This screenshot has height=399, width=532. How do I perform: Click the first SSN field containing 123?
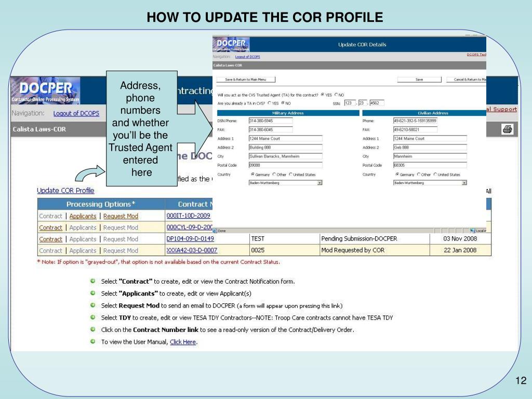pos(350,103)
